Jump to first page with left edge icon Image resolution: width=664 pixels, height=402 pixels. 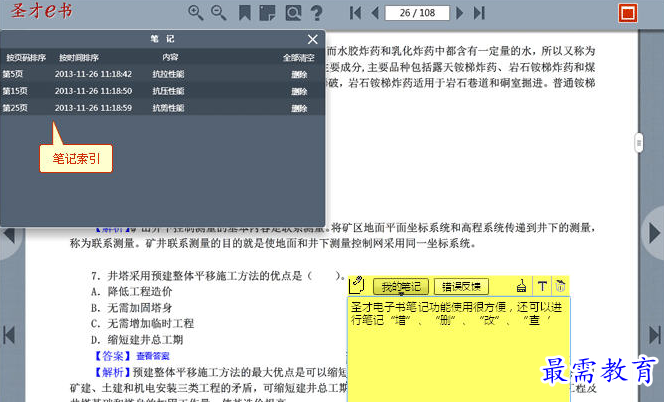click(x=9, y=335)
